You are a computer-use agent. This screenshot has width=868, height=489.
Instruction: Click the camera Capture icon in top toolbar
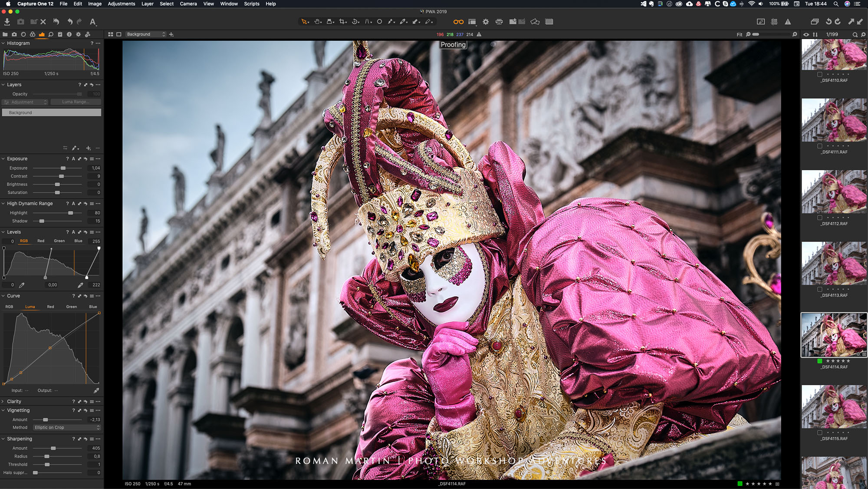click(x=20, y=22)
